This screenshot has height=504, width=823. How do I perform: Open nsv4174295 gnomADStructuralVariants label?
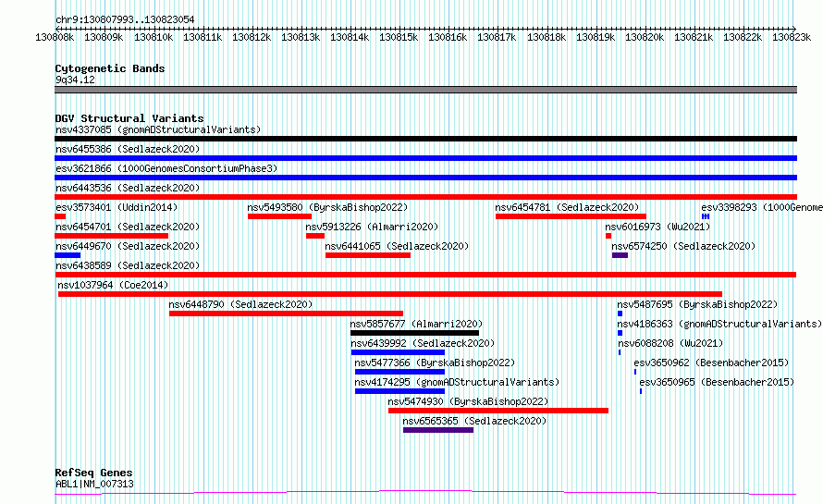[457, 382]
